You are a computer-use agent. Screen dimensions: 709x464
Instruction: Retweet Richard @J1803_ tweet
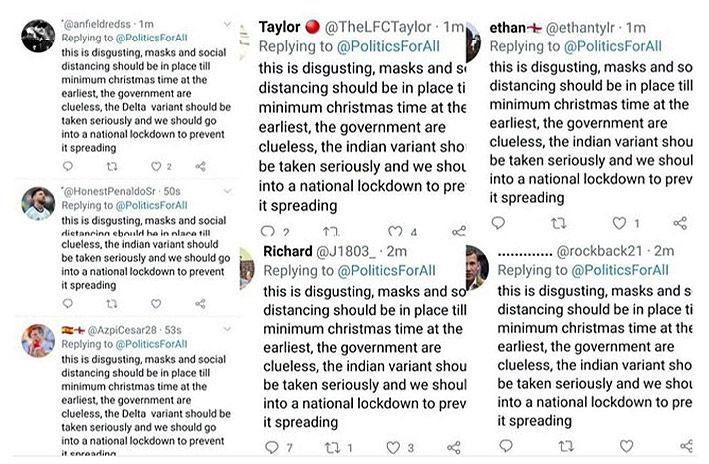click(332, 448)
